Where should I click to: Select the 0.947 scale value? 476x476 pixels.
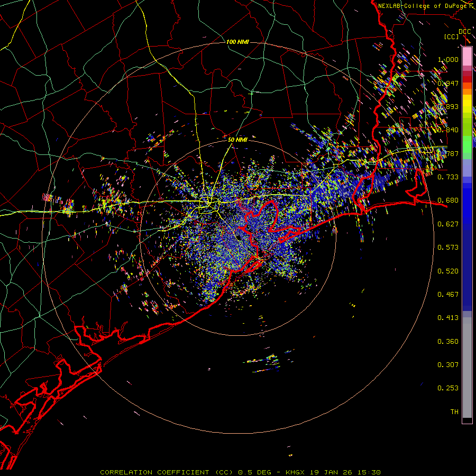click(x=448, y=83)
